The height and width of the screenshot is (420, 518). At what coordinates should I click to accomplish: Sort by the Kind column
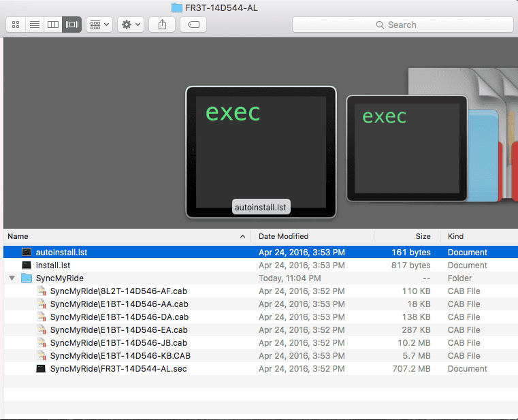click(455, 236)
